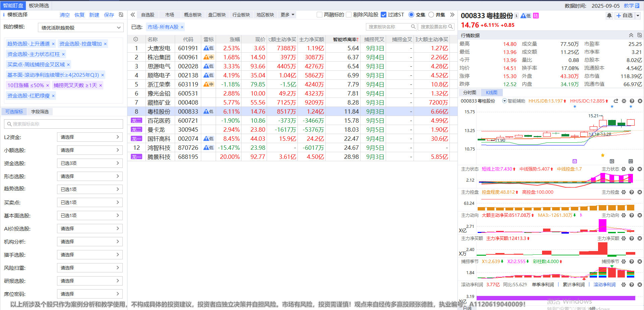Image resolution: width=644 pixels, height=310 pixels.
Task: Click the 搜索指标名称 search field
Action: point(64,124)
